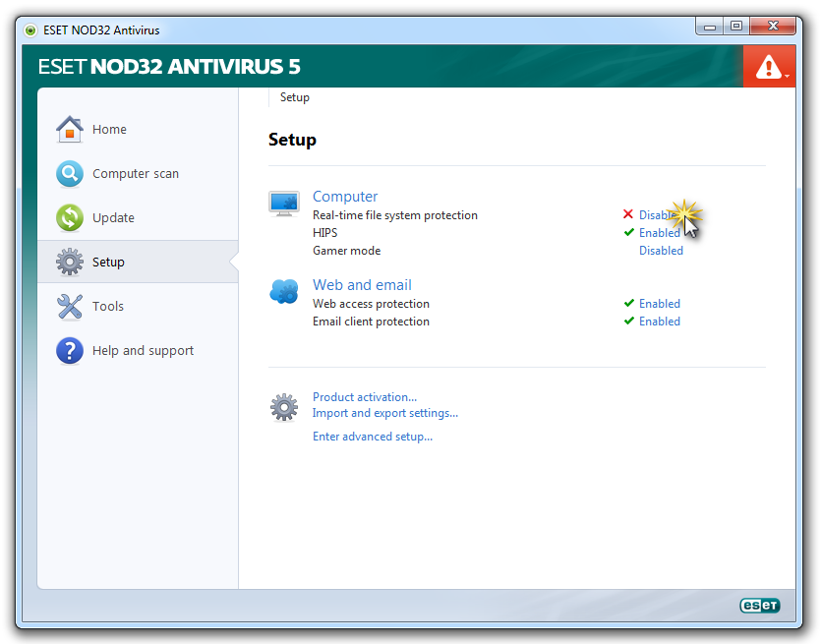This screenshot has width=821, height=644.
Task: Open the alert icon dropdown arrow
Action: click(x=787, y=77)
